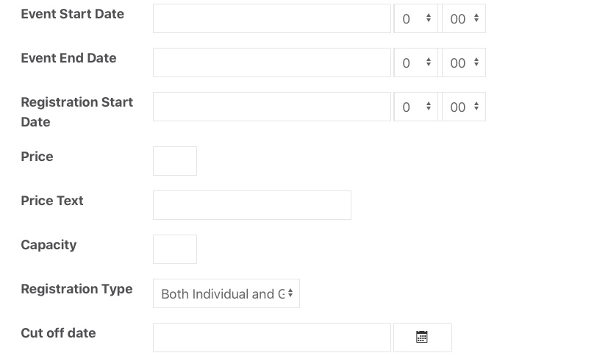Click the Cut off date text field

click(x=271, y=338)
